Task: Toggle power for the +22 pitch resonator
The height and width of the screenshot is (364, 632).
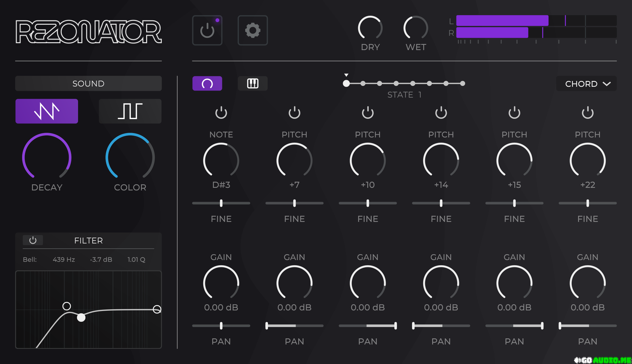Action: click(x=588, y=112)
